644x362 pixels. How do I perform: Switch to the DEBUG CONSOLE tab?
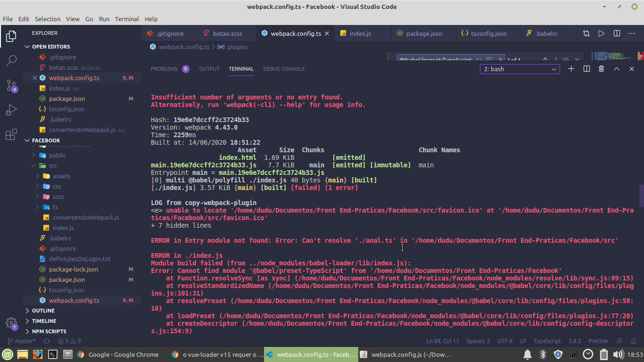point(284,69)
